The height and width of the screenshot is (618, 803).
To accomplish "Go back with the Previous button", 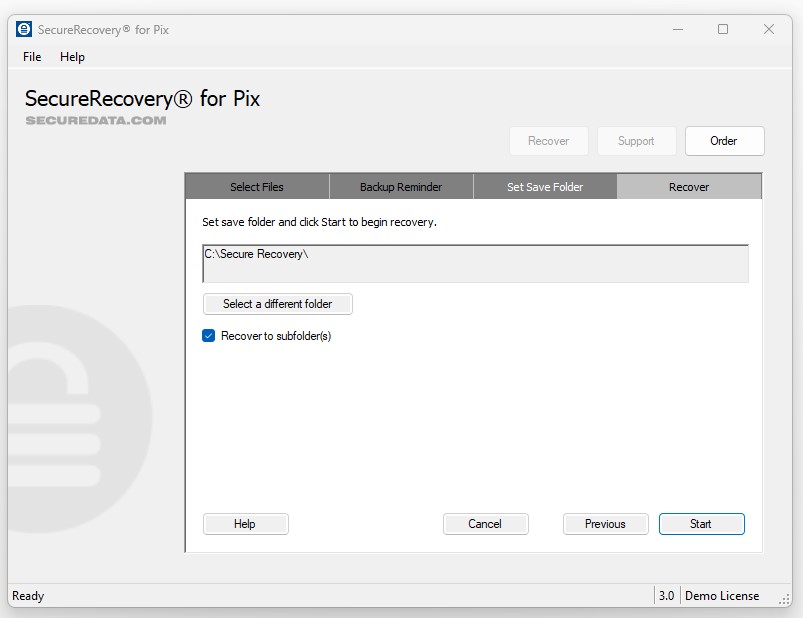I will (605, 524).
